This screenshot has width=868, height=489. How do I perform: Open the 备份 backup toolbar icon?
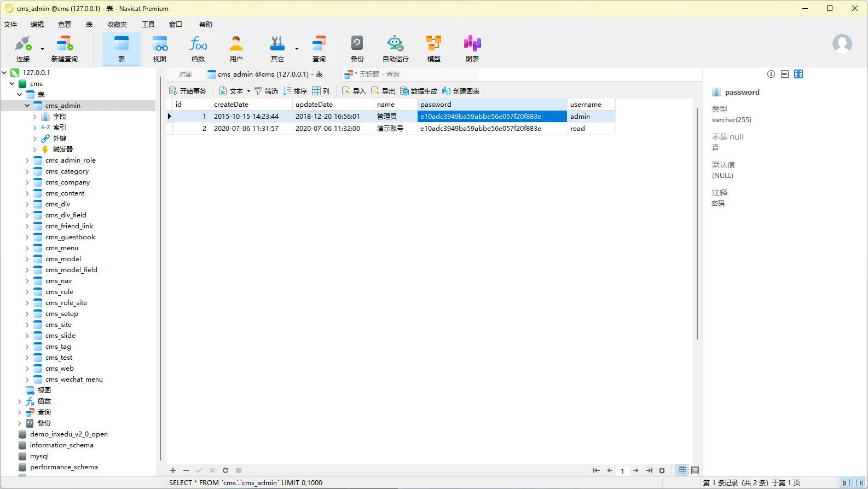point(357,48)
